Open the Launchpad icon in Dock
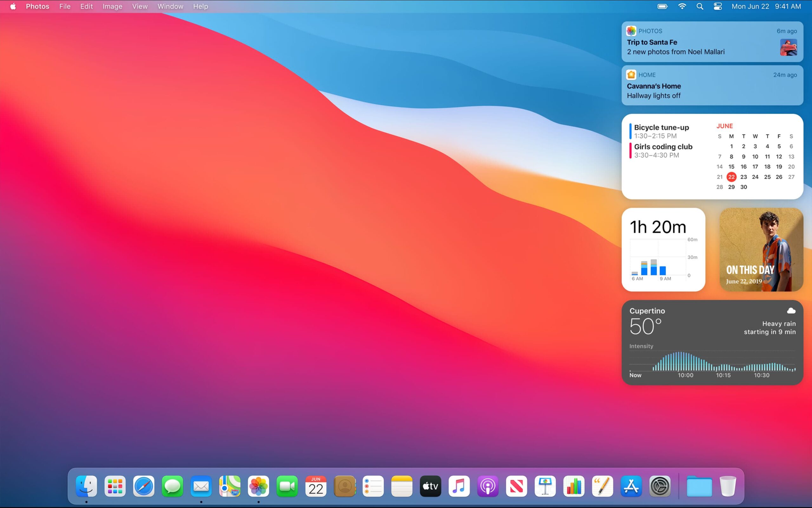Image resolution: width=812 pixels, height=508 pixels. (115, 486)
